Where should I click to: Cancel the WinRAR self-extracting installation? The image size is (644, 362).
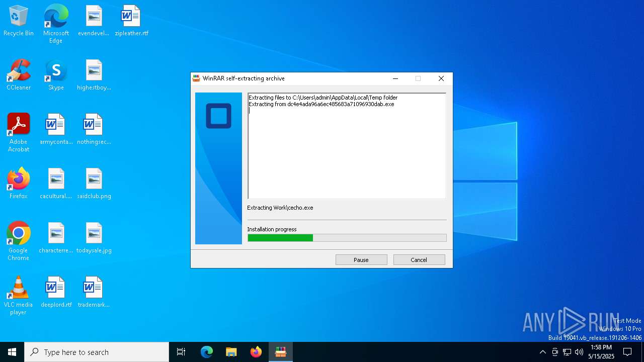click(419, 260)
